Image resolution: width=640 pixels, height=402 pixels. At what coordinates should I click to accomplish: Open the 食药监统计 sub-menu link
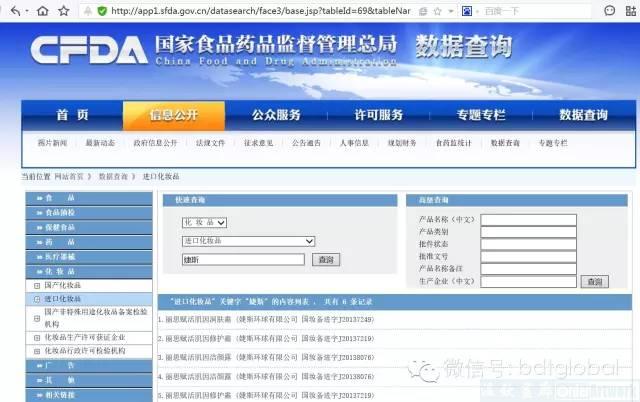453,143
